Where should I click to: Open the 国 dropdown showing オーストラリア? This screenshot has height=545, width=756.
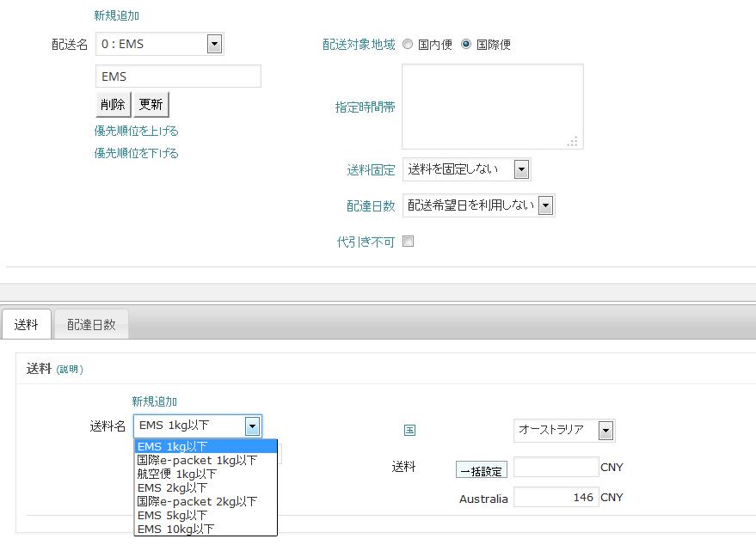tap(564, 431)
